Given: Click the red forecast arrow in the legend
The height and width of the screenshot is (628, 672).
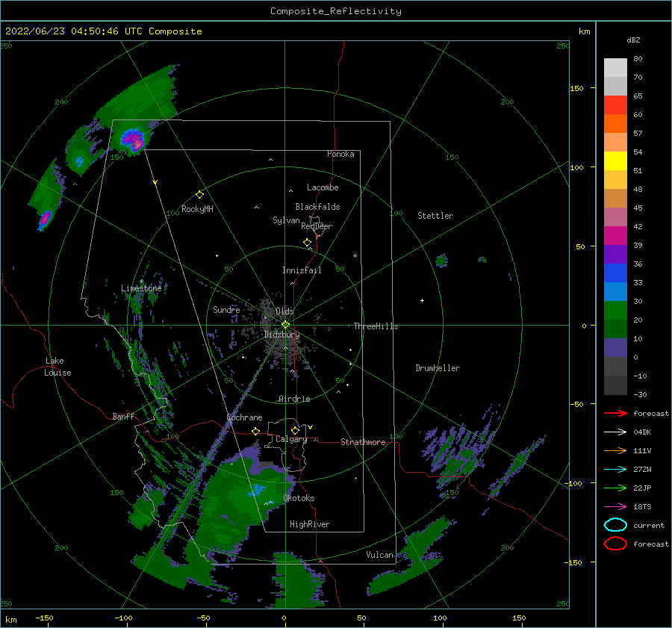Looking at the screenshot, I should pos(615,413).
